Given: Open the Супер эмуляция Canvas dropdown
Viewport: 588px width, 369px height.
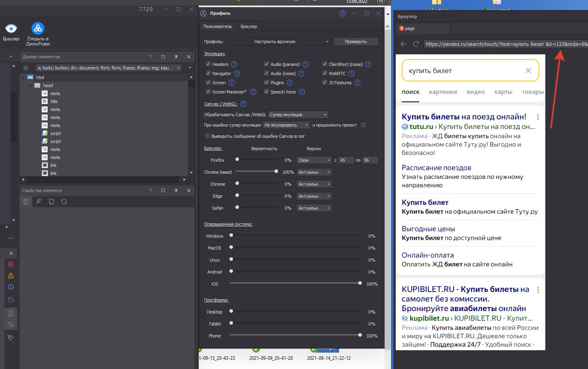Looking at the screenshot, I should [298, 115].
